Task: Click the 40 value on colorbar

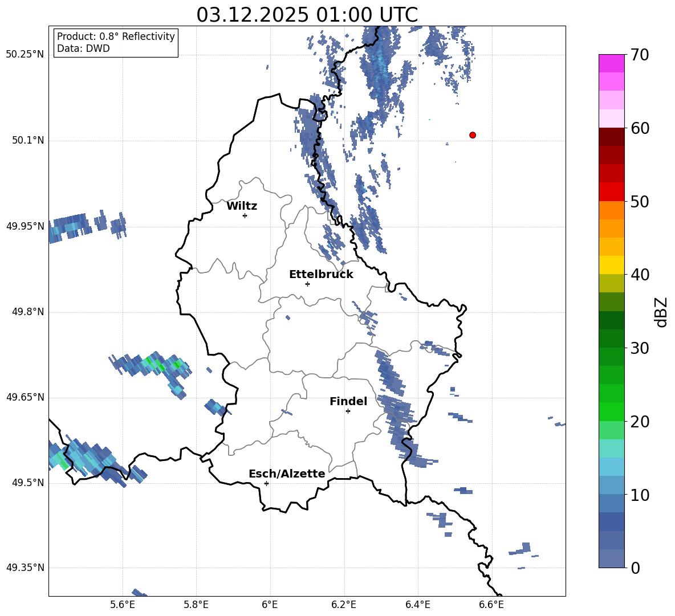Action: point(640,275)
